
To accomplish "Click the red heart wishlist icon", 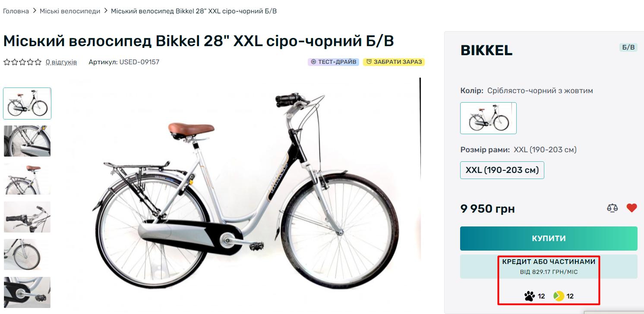I will (x=631, y=208).
